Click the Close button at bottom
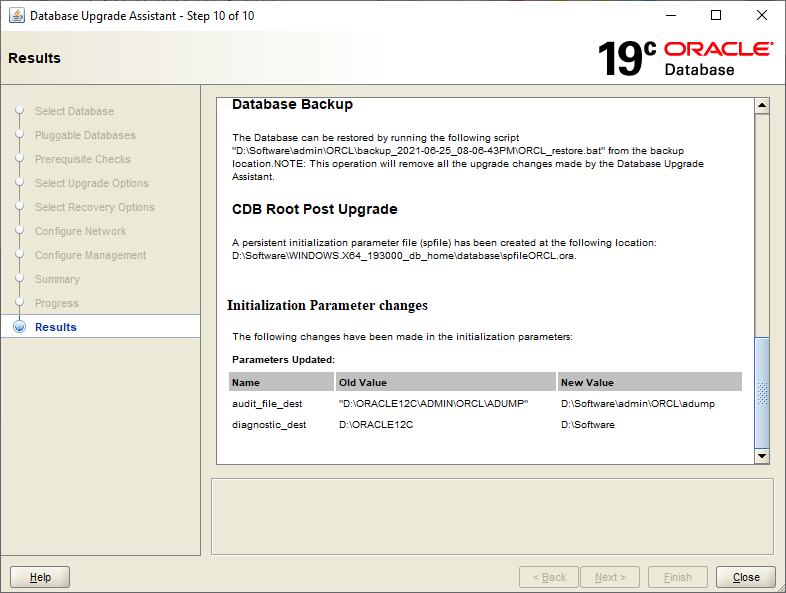 746,577
